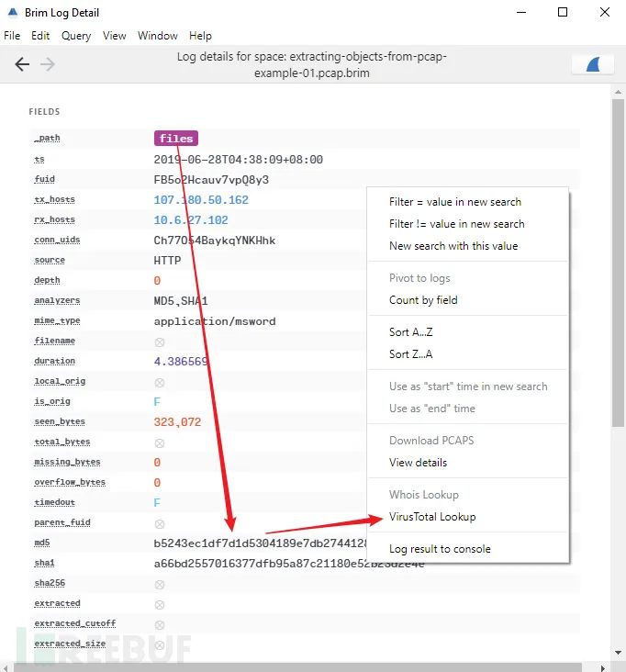Click analyzers value MD5,SHA1
626x672 pixels.
181,301
